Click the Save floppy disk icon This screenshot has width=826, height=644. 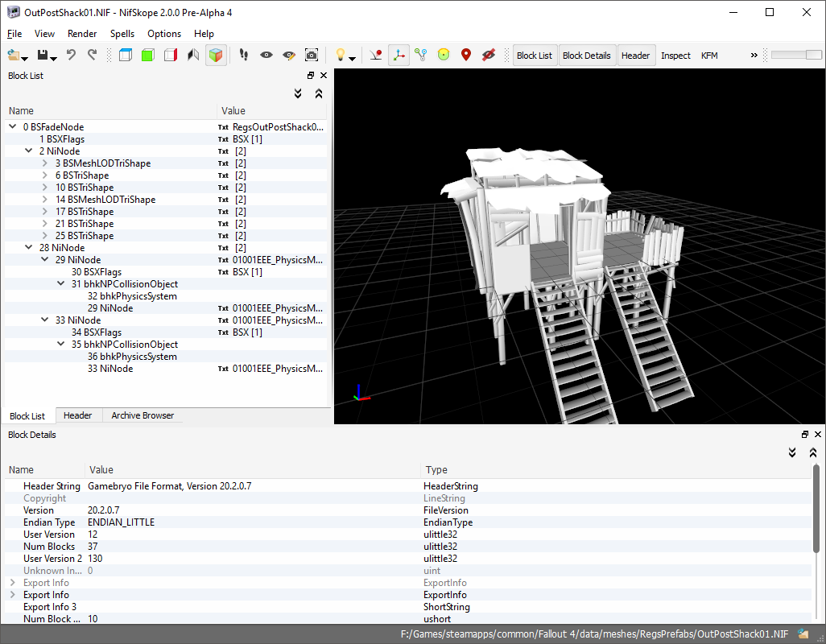click(x=43, y=56)
